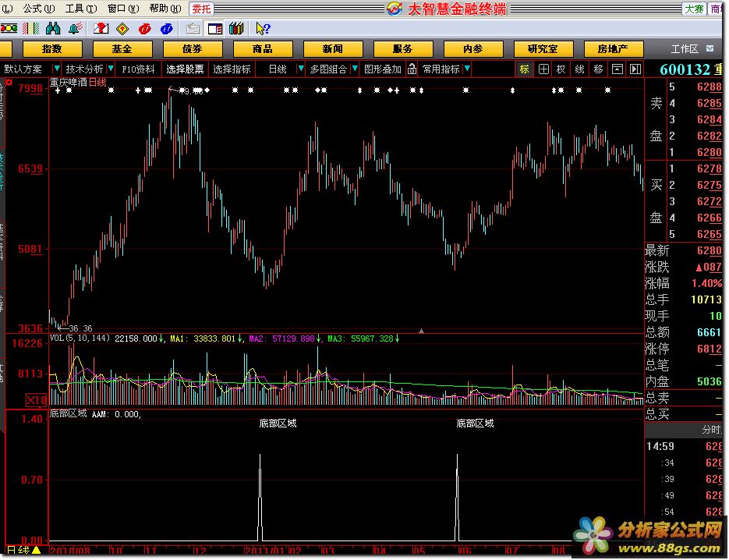Click 选择指标 in the chart toolbar

pos(232,69)
